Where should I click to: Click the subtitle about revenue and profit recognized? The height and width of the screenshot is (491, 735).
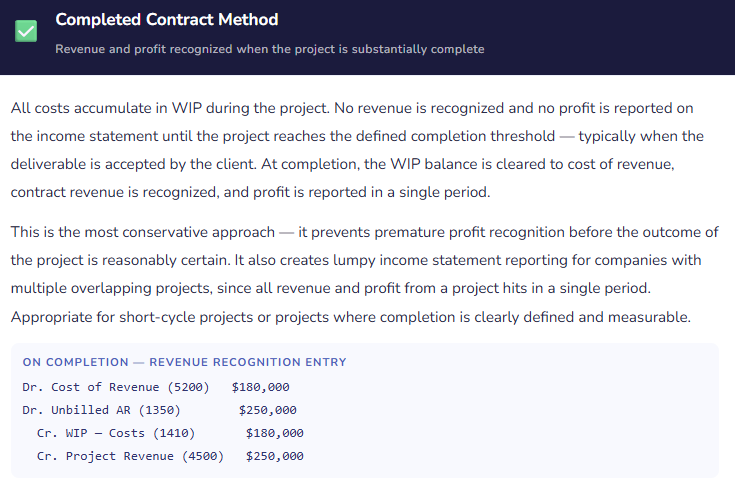[269, 49]
